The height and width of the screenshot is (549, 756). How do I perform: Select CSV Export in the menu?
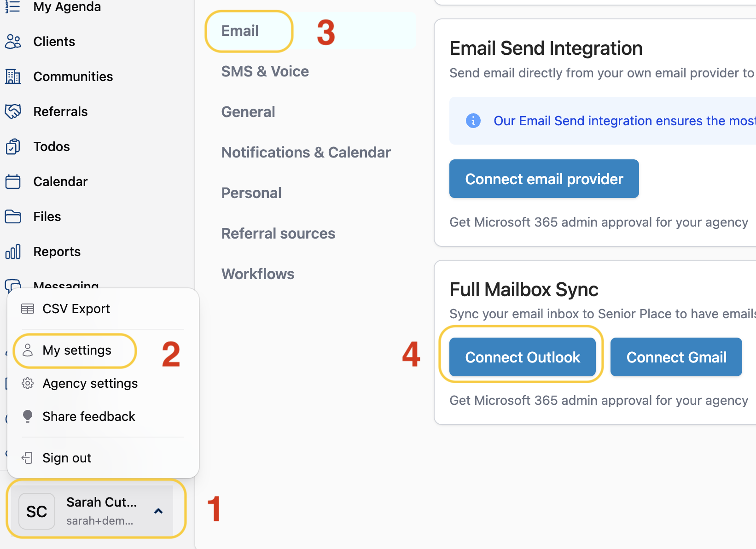coord(76,309)
